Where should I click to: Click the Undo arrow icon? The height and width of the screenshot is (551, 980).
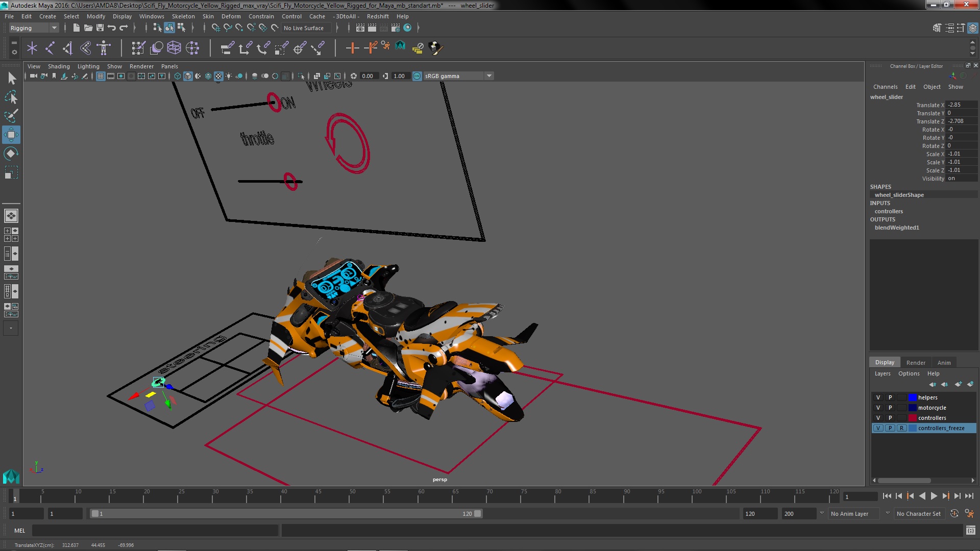pyautogui.click(x=112, y=28)
